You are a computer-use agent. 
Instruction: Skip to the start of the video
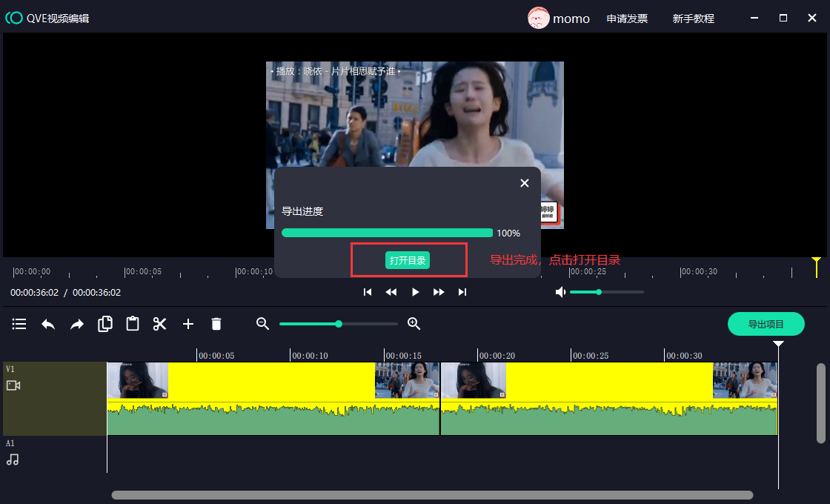click(x=368, y=292)
